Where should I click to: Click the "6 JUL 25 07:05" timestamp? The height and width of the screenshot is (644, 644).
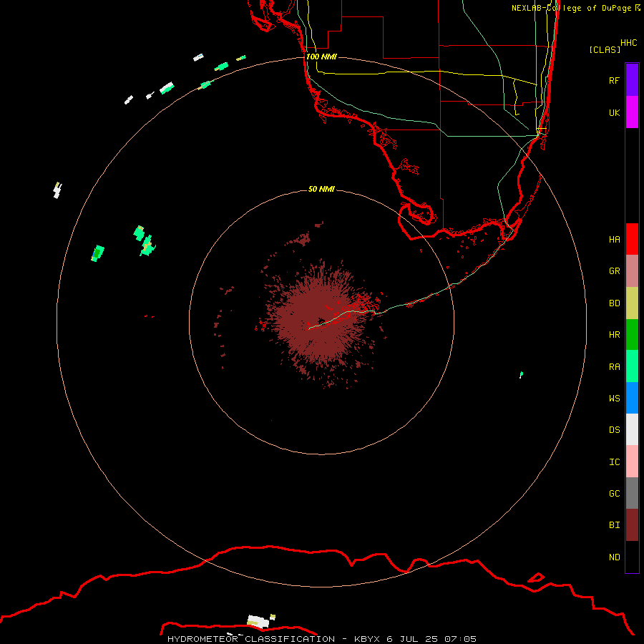click(x=431, y=639)
